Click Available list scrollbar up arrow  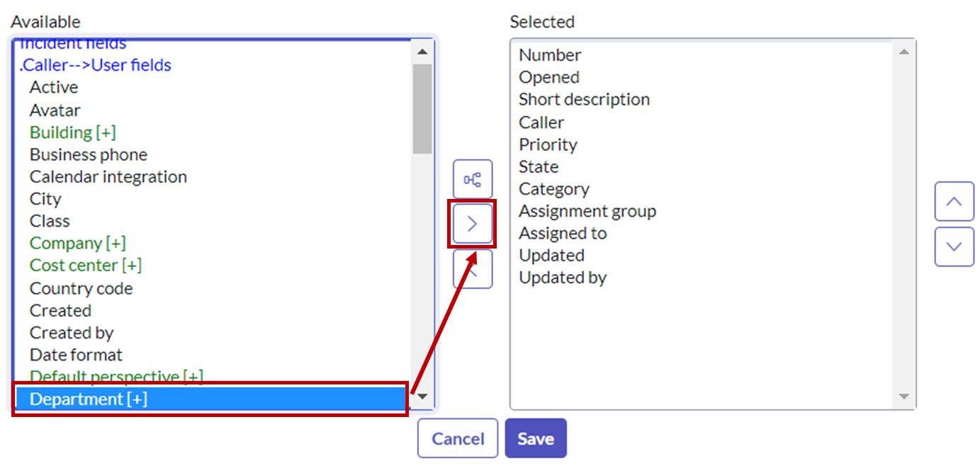[422, 51]
